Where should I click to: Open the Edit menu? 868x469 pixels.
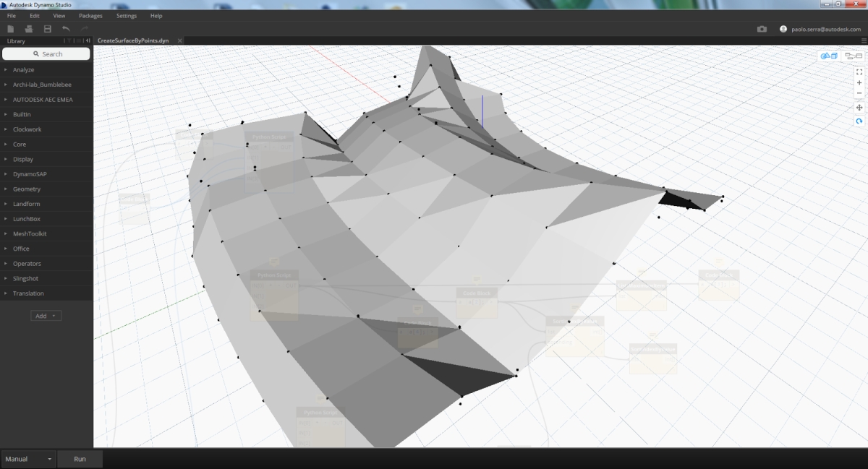pyautogui.click(x=35, y=15)
